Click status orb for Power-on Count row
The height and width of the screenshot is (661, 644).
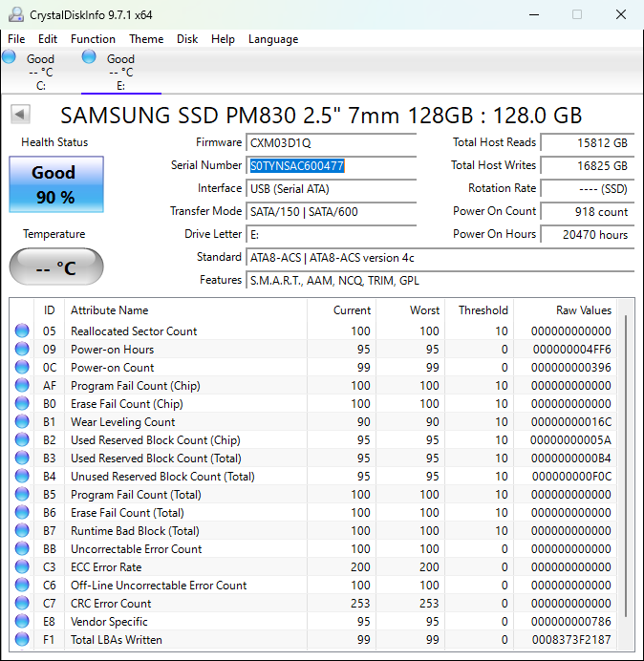[x=22, y=367]
